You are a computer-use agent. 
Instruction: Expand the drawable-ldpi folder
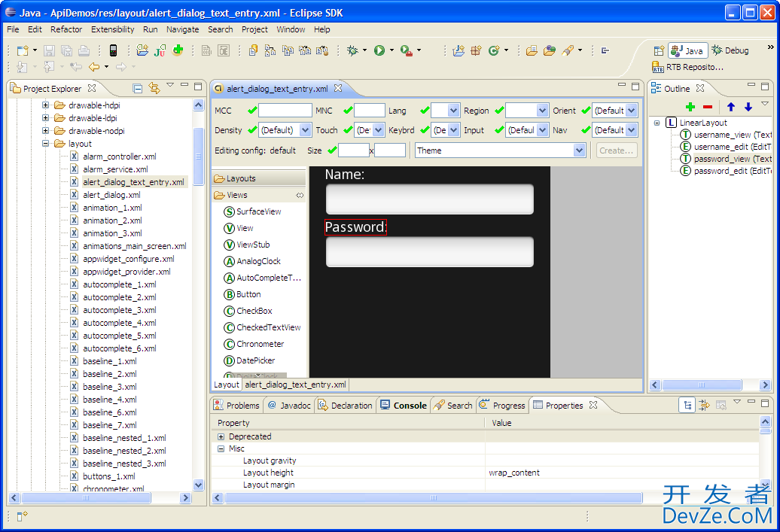click(x=45, y=118)
